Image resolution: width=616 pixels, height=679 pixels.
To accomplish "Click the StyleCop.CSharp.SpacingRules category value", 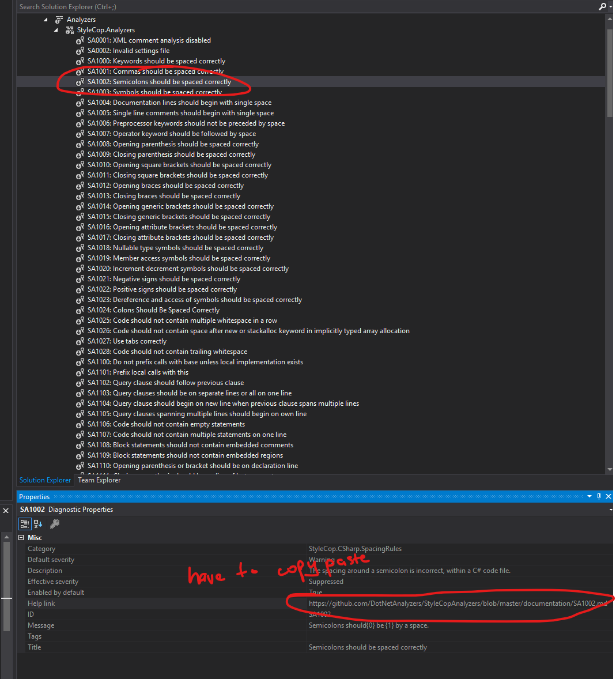I will [355, 549].
